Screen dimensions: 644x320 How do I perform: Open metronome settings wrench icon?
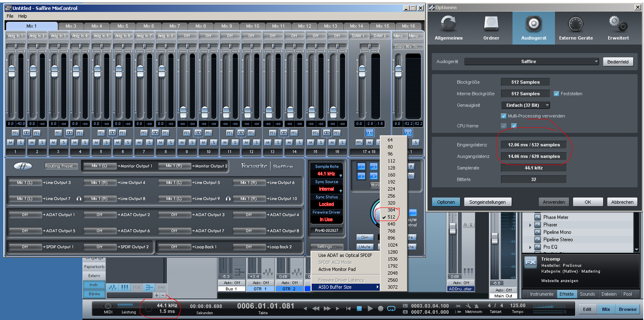(x=468, y=306)
